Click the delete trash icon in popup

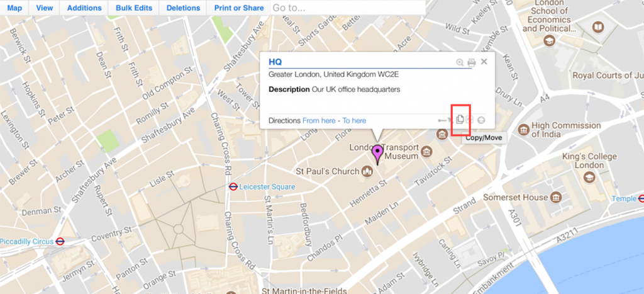[x=482, y=120]
